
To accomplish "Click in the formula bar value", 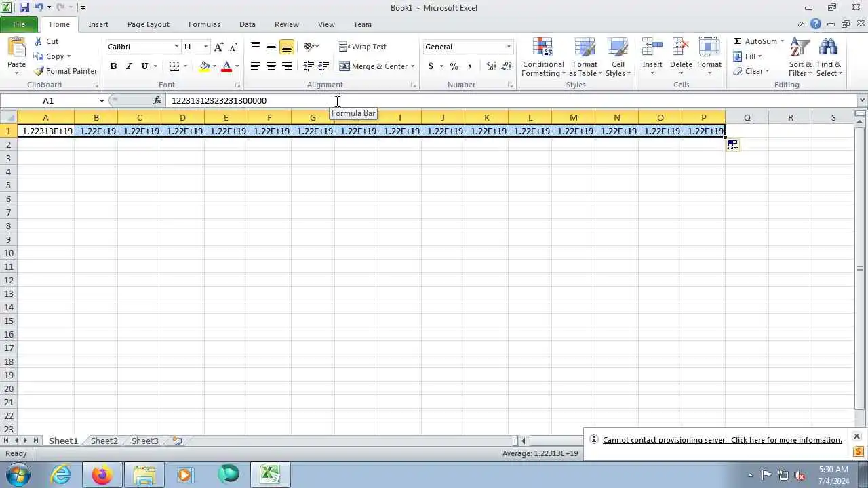I will (x=219, y=100).
